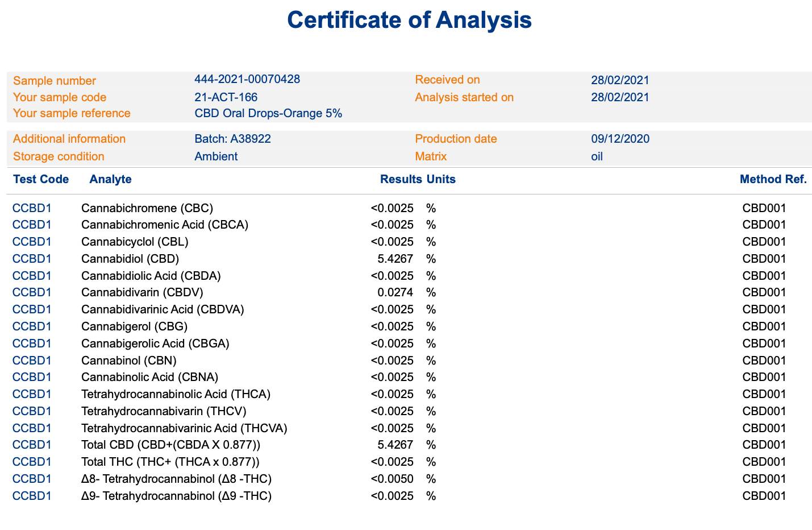Click the production date 09/12/2020
Image resolution: width=812 pixels, height=530 pixels.
click(x=620, y=139)
